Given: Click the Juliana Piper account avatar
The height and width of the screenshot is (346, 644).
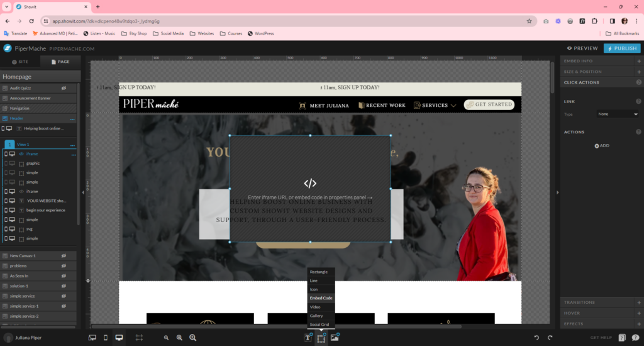Looking at the screenshot, I should [x=8, y=338].
